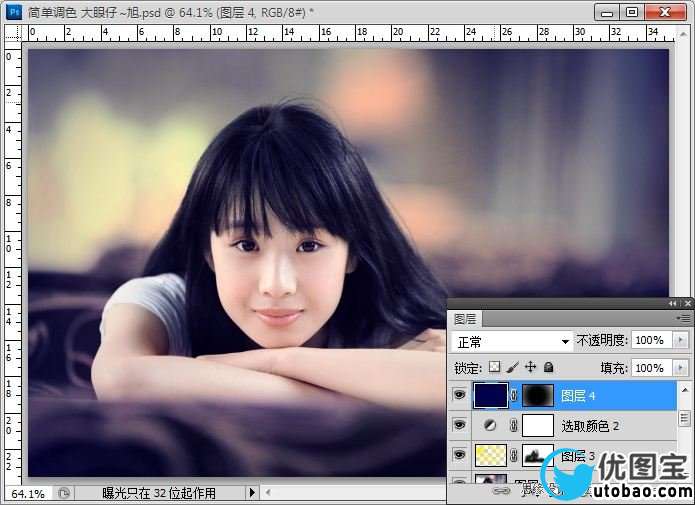Click the 填充 100% input field
Viewport: 695px width, 505px height.
pos(652,368)
